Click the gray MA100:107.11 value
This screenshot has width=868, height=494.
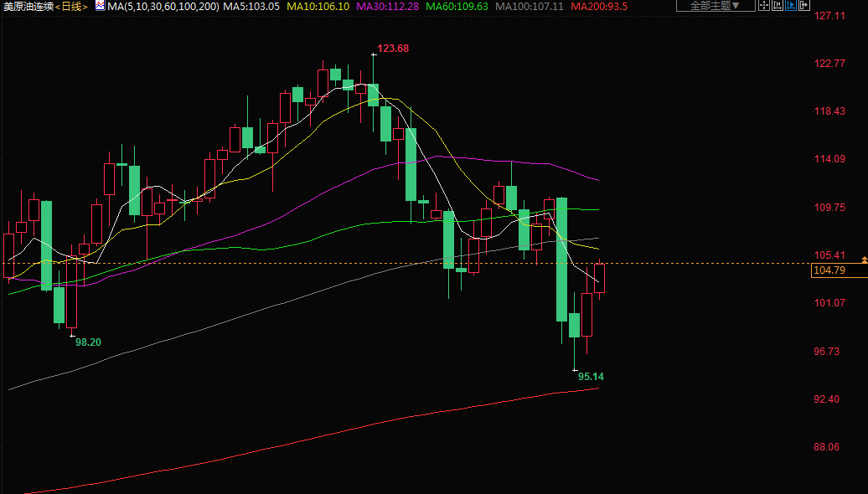tap(530, 7)
